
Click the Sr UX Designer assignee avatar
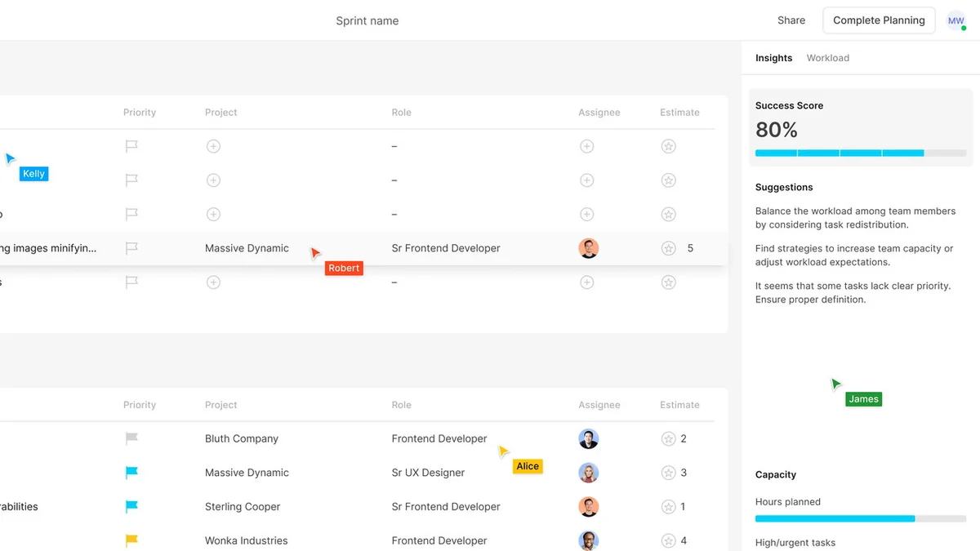tap(589, 473)
